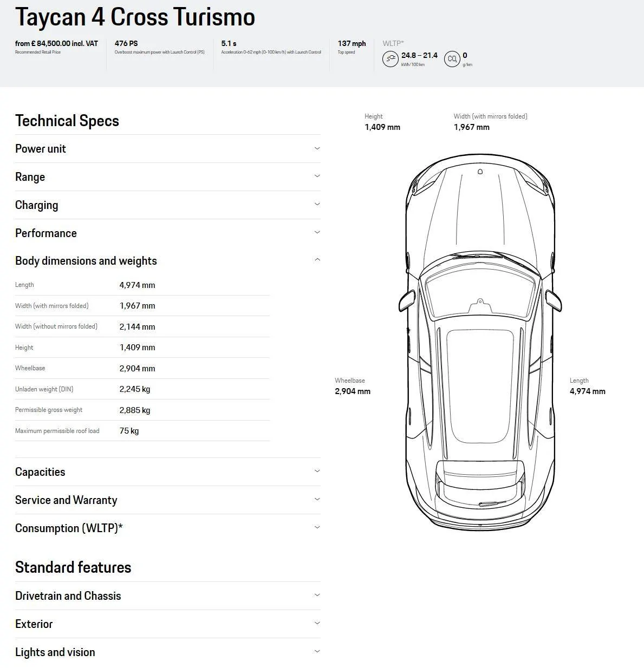Click the '137 mph' top speed value

click(x=352, y=43)
